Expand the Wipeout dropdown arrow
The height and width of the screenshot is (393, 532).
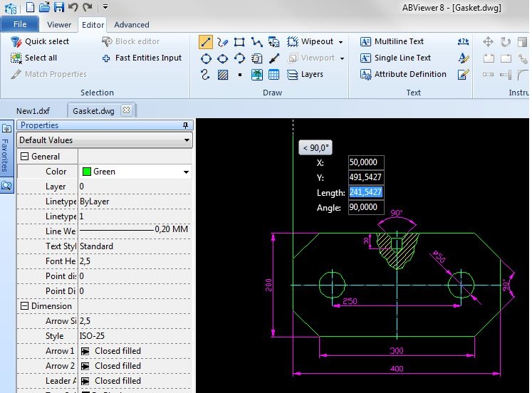[x=340, y=42]
